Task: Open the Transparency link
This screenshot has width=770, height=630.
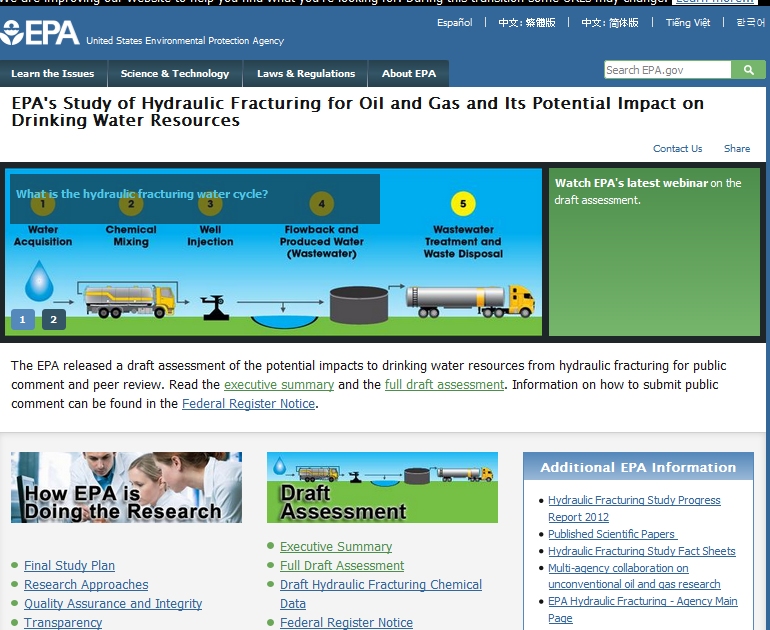Action: tap(63, 623)
